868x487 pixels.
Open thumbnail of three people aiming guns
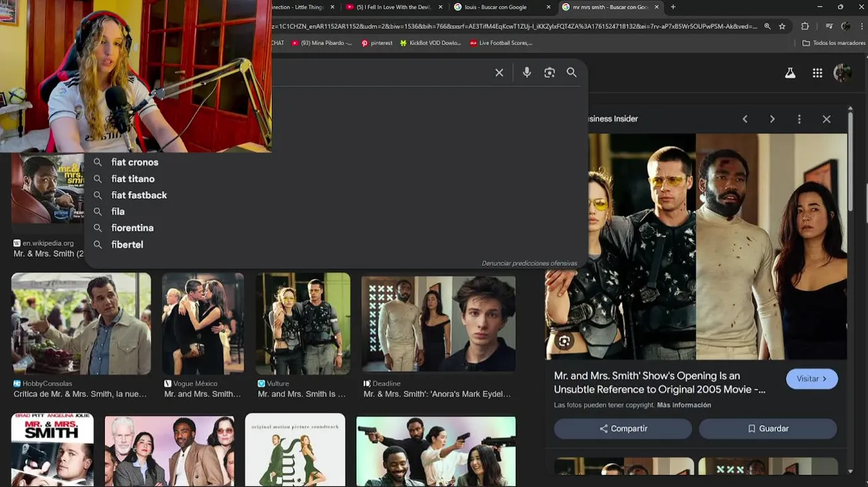(436, 451)
